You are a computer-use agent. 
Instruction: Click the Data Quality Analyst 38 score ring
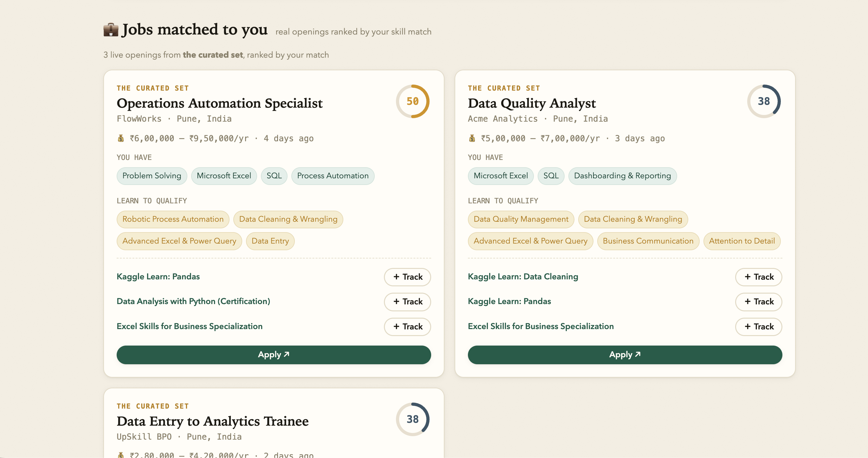[x=764, y=101]
